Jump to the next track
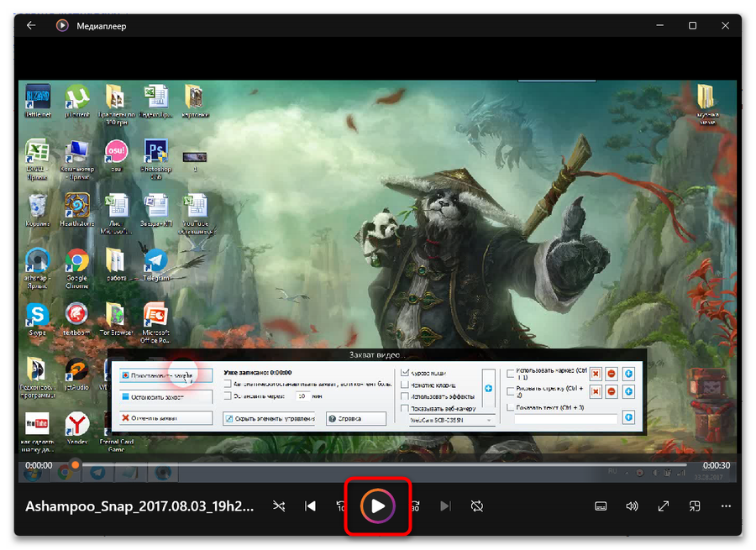 (445, 506)
